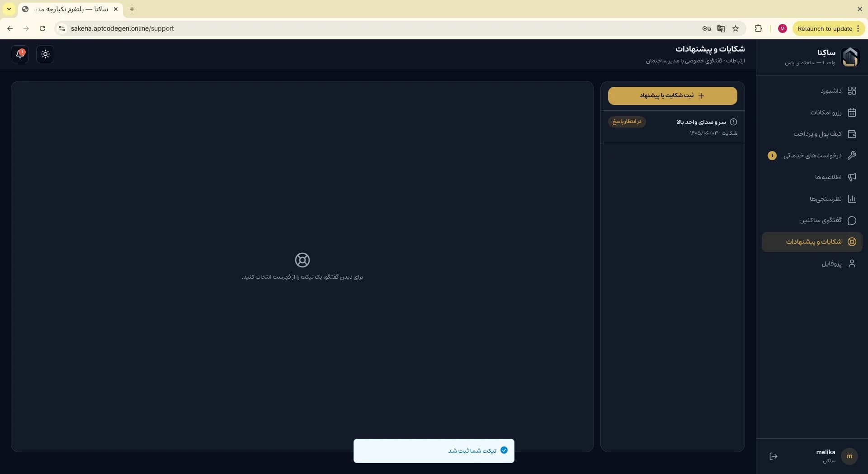Open the پروفایل menu item
Screen dimensions: 868x474
coord(812,264)
